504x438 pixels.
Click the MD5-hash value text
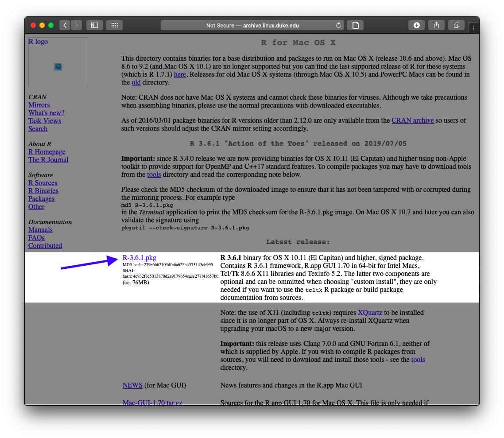(178, 265)
